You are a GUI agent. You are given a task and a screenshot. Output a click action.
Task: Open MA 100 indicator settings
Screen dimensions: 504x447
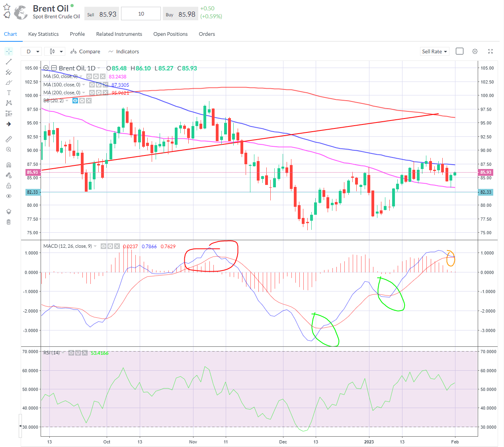point(99,85)
